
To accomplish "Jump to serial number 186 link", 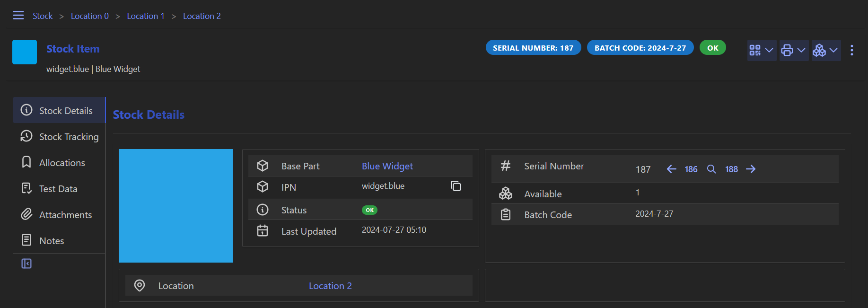I will click(691, 169).
